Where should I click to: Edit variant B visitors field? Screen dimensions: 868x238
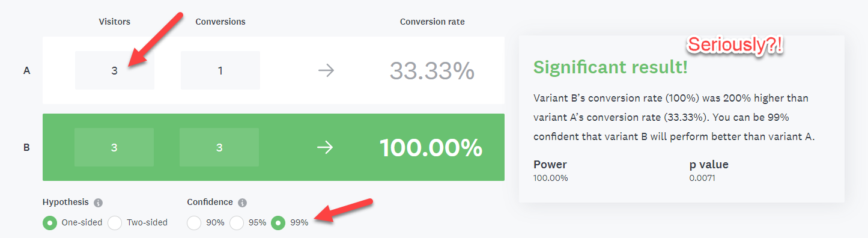(x=114, y=147)
